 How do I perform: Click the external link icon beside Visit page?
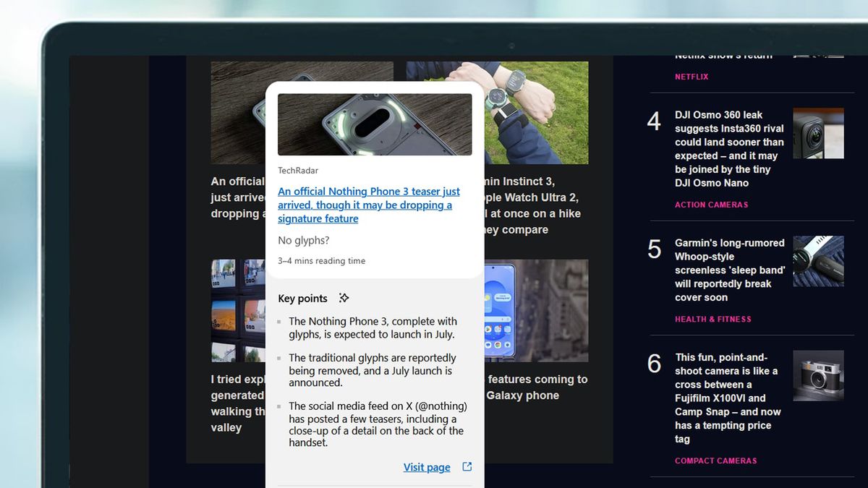467,467
